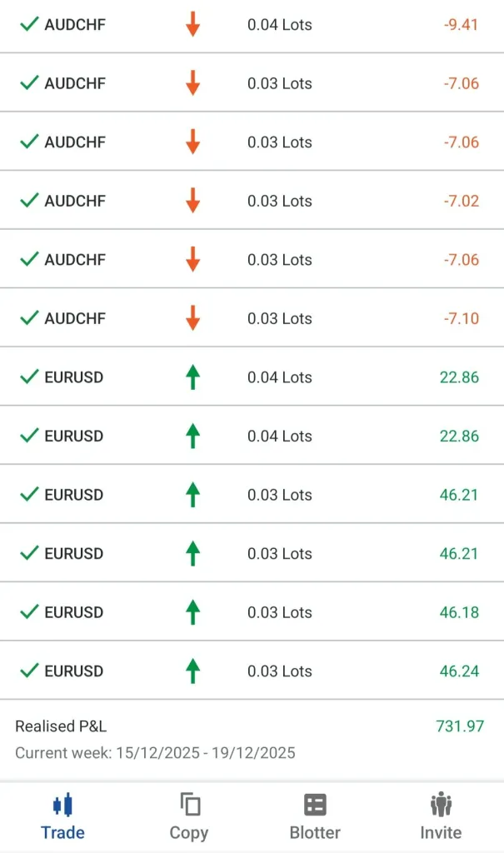Select the Copy tab text label

point(189,832)
